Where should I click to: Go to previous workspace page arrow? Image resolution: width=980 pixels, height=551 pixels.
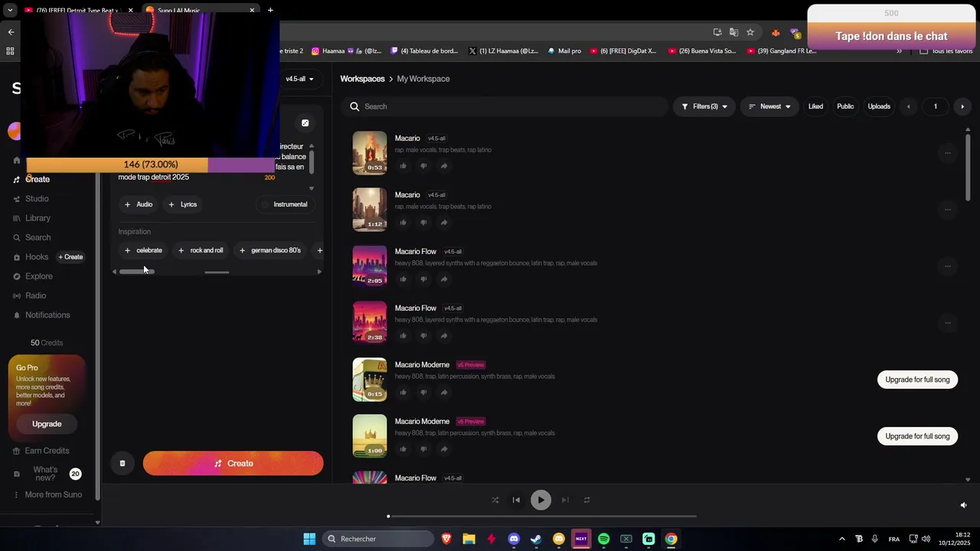pyautogui.click(x=909, y=106)
